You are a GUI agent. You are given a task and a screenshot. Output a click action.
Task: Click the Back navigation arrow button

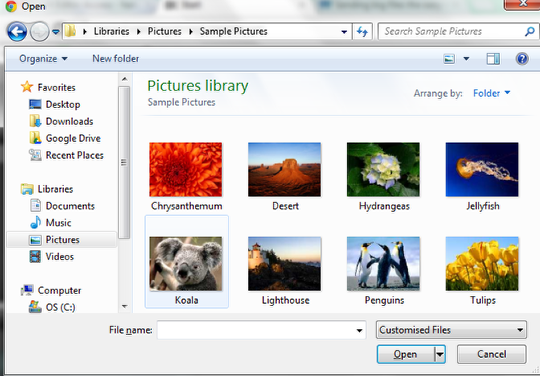(x=17, y=32)
